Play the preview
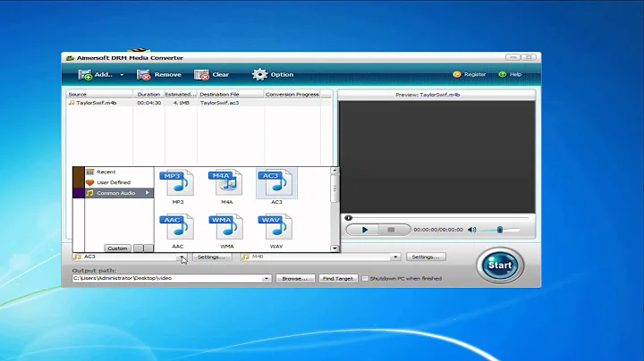 click(x=364, y=230)
